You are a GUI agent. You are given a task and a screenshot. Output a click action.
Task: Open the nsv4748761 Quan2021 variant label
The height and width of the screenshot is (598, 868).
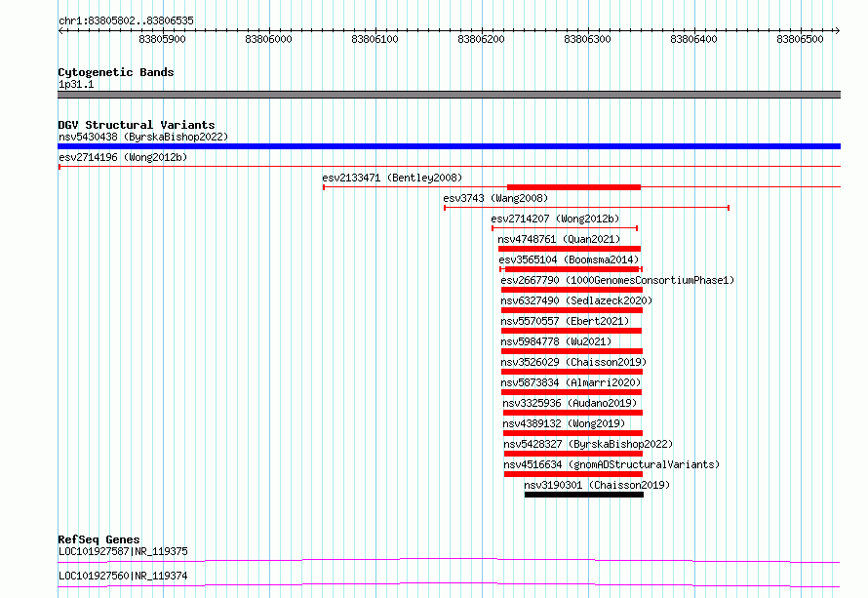point(559,239)
